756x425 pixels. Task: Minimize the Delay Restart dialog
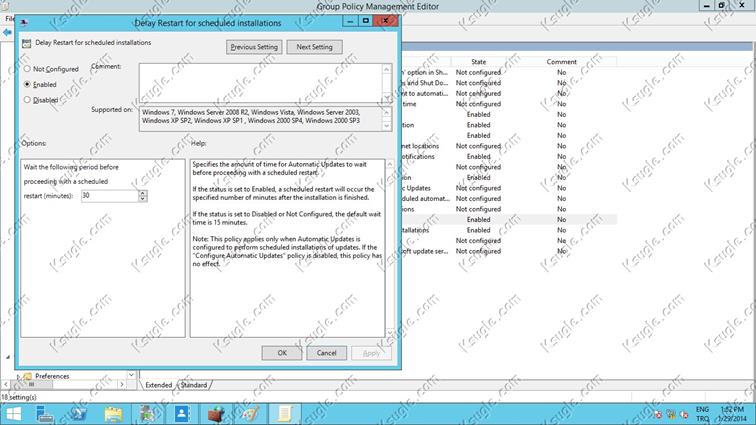click(x=350, y=21)
